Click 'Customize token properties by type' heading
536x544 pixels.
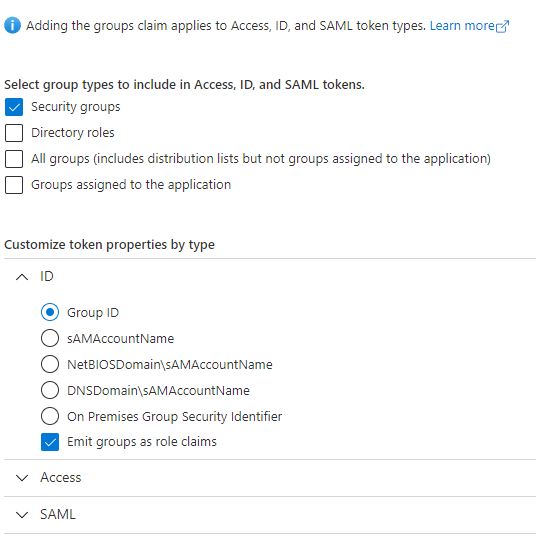point(109,245)
